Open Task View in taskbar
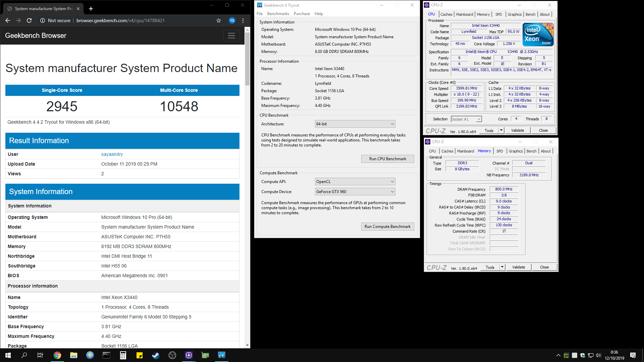Viewport: 644px width, 362px height. pos(40,355)
